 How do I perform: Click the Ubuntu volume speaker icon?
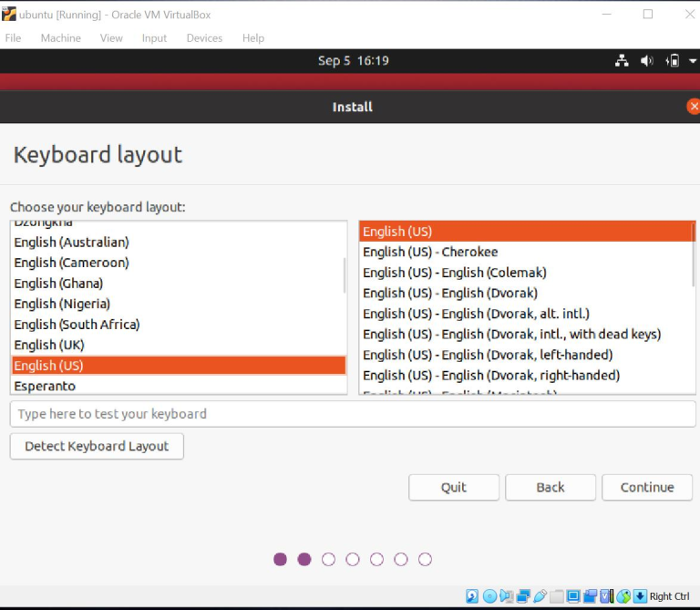(x=647, y=61)
